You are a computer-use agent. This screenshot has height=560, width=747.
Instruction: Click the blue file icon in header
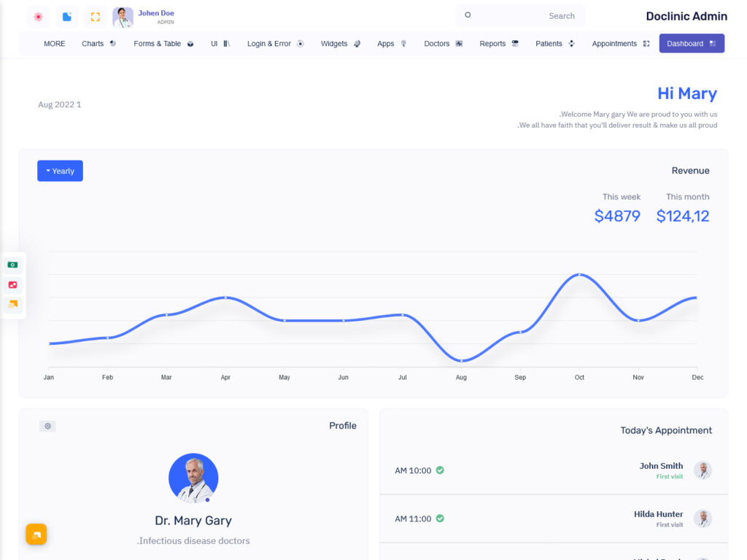pyautogui.click(x=66, y=16)
